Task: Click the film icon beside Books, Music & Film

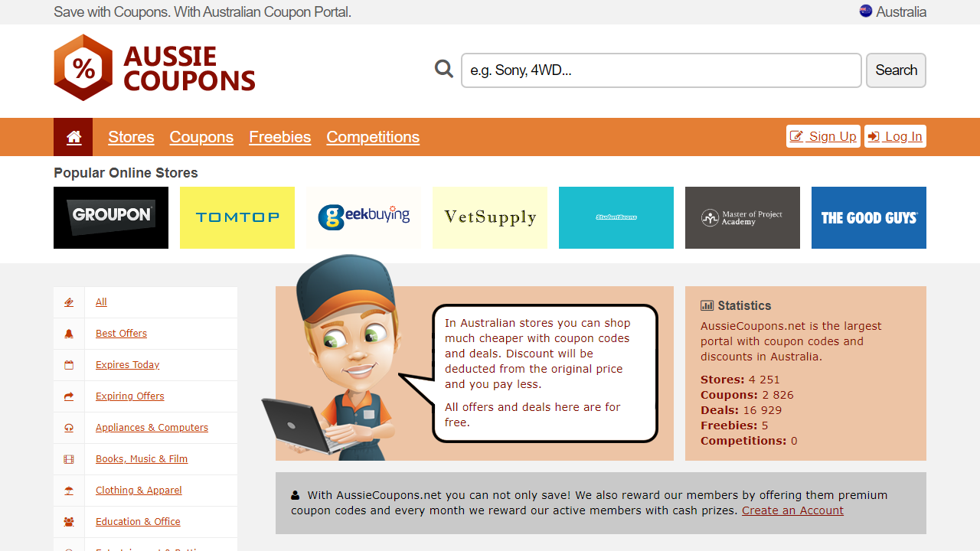Action: point(69,459)
